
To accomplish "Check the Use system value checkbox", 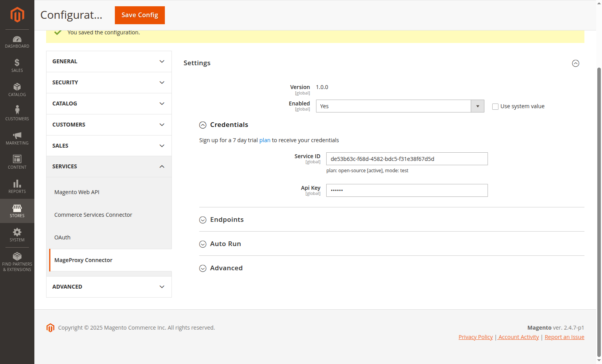I will click(x=495, y=107).
